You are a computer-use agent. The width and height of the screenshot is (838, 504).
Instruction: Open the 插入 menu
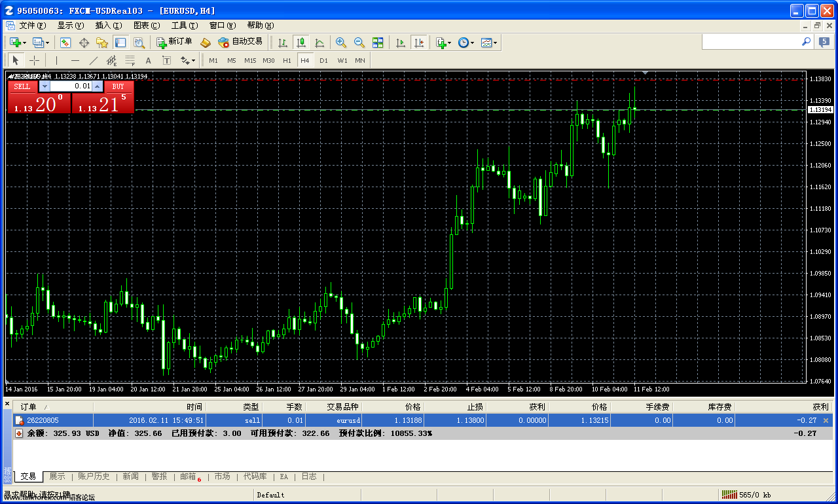tap(109, 26)
